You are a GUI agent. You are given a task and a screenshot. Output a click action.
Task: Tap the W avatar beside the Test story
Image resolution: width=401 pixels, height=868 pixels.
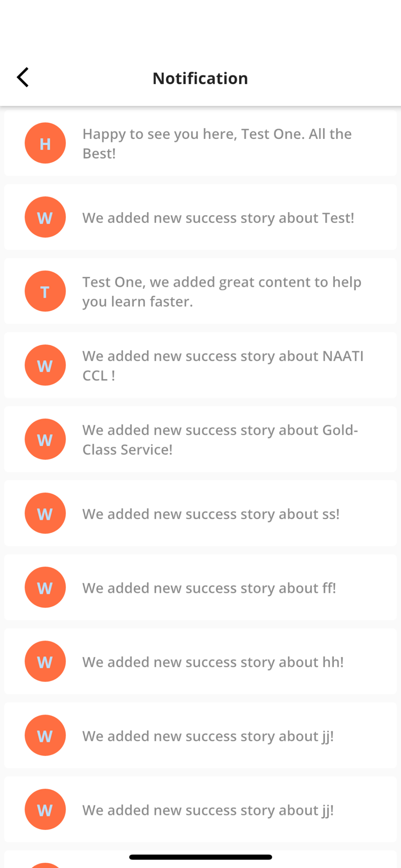tap(45, 217)
